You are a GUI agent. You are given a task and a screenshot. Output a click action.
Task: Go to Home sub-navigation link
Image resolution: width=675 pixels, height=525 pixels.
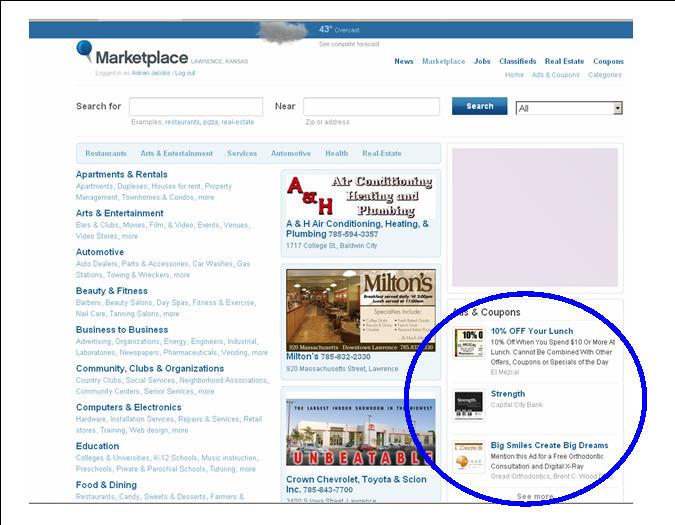click(514, 74)
